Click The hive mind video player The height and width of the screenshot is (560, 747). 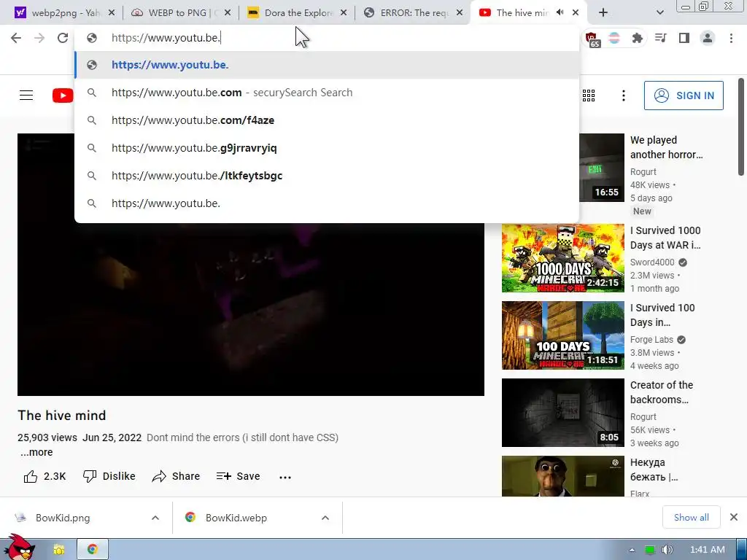tap(251, 309)
